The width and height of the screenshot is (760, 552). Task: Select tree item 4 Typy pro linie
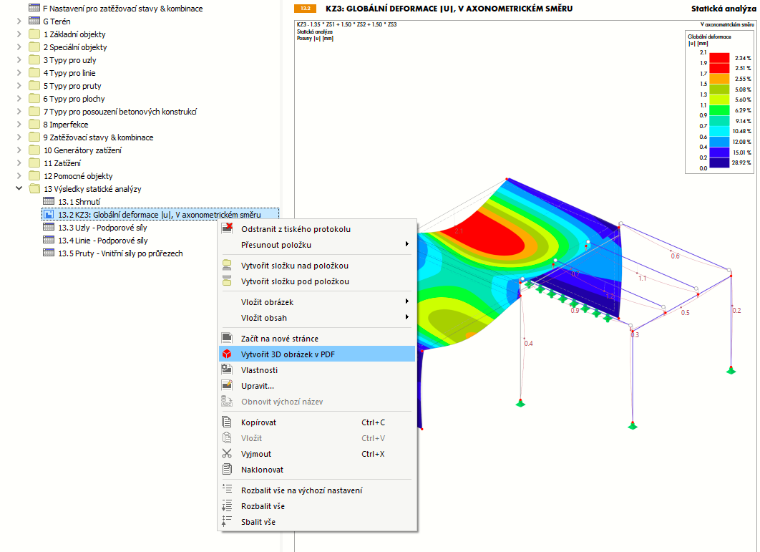[69, 73]
